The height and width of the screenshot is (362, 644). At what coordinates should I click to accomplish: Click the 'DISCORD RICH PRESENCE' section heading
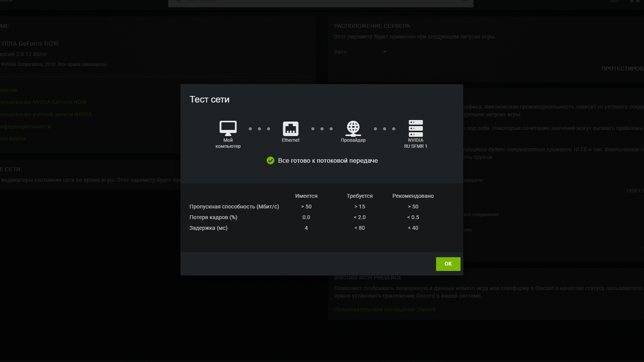pyautogui.click(x=368, y=278)
